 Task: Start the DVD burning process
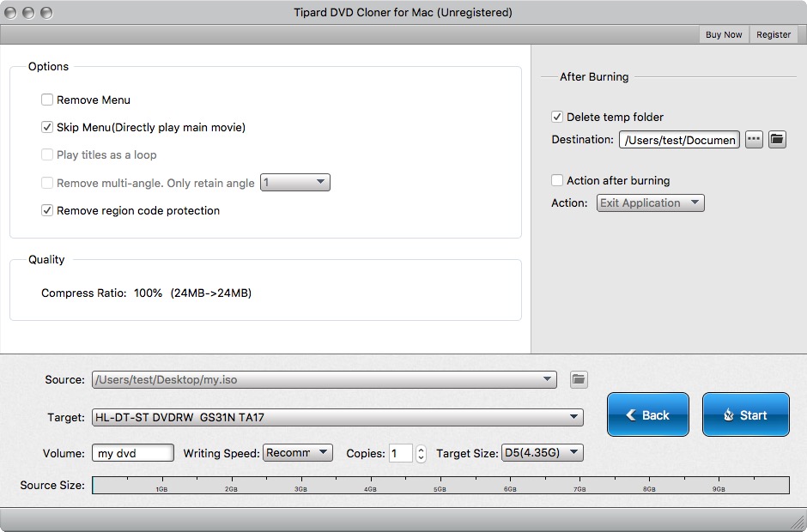(x=746, y=414)
